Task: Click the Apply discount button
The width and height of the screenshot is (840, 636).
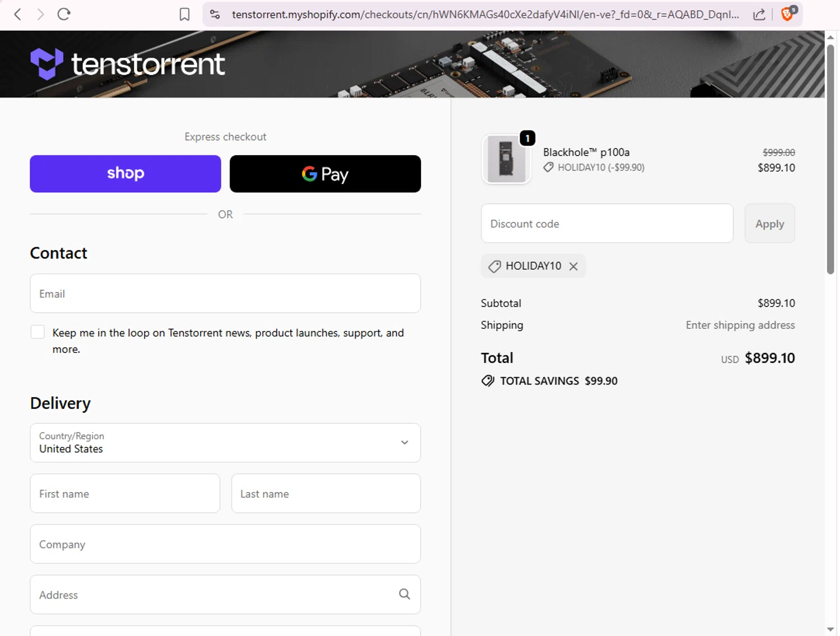Action: coord(769,224)
